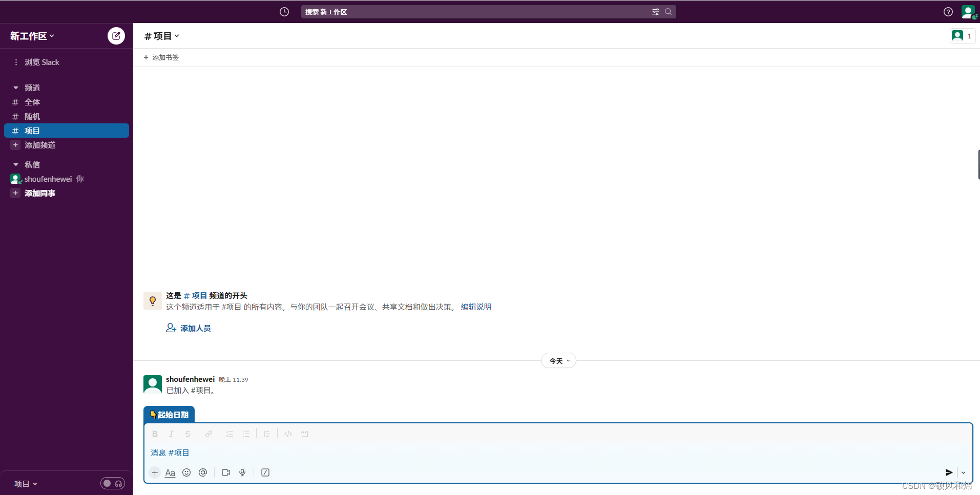Insert inline code formatting
Viewport: 980px width, 495px height.
[x=288, y=434]
